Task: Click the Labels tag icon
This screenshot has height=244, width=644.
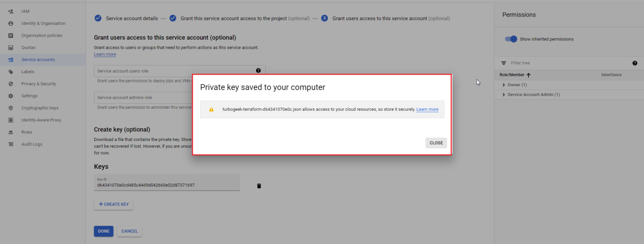Action: coord(11,72)
